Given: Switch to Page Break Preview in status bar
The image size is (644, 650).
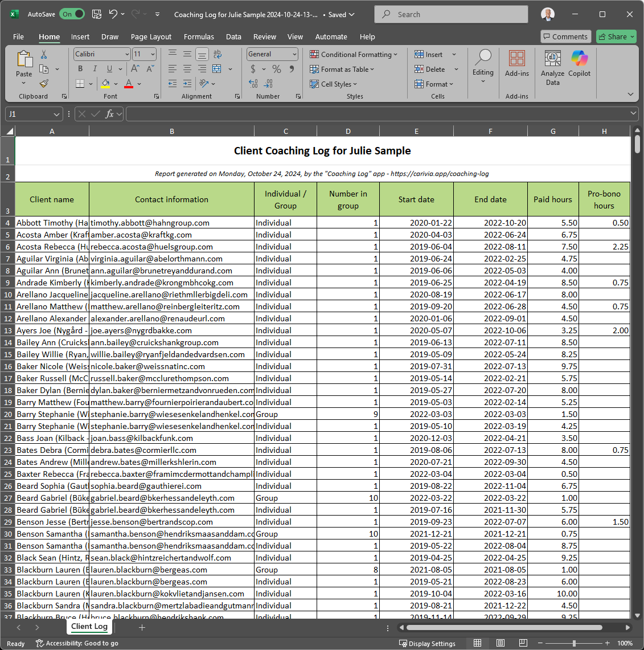Looking at the screenshot, I should click(x=523, y=643).
